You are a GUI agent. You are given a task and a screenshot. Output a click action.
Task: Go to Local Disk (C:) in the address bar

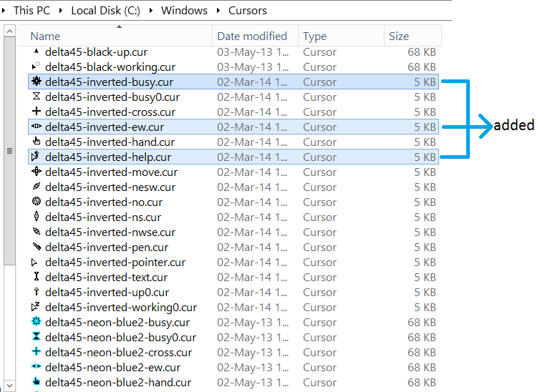pos(106,10)
